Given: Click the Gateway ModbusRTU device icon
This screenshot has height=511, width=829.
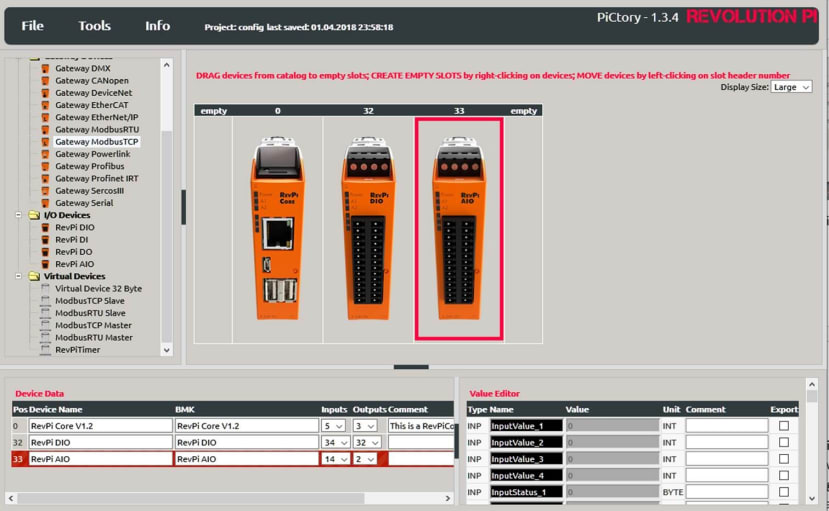Looking at the screenshot, I should click(45, 129).
